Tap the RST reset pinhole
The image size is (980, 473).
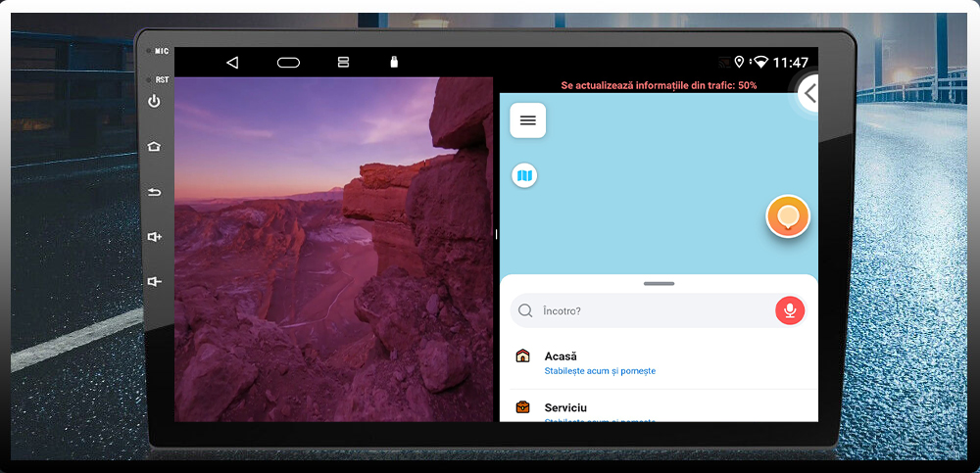click(149, 79)
